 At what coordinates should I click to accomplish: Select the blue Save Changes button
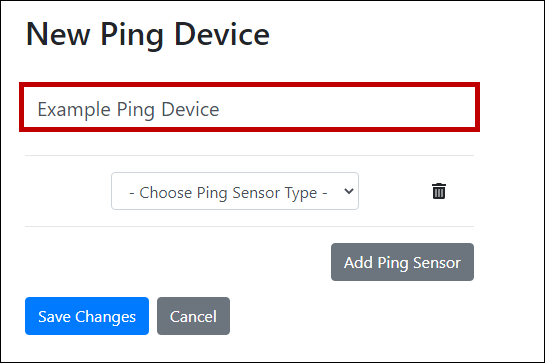pyautogui.click(x=87, y=316)
